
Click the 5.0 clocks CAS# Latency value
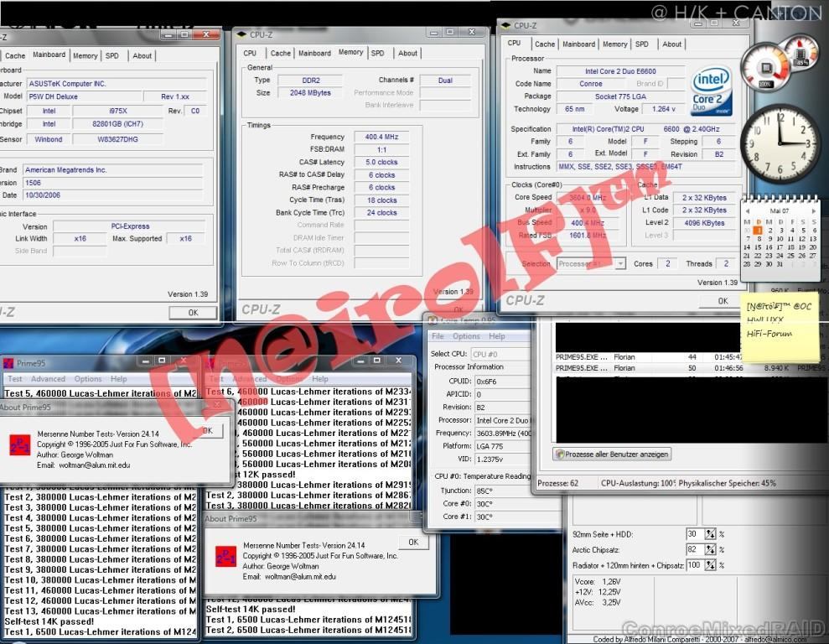pyautogui.click(x=381, y=163)
